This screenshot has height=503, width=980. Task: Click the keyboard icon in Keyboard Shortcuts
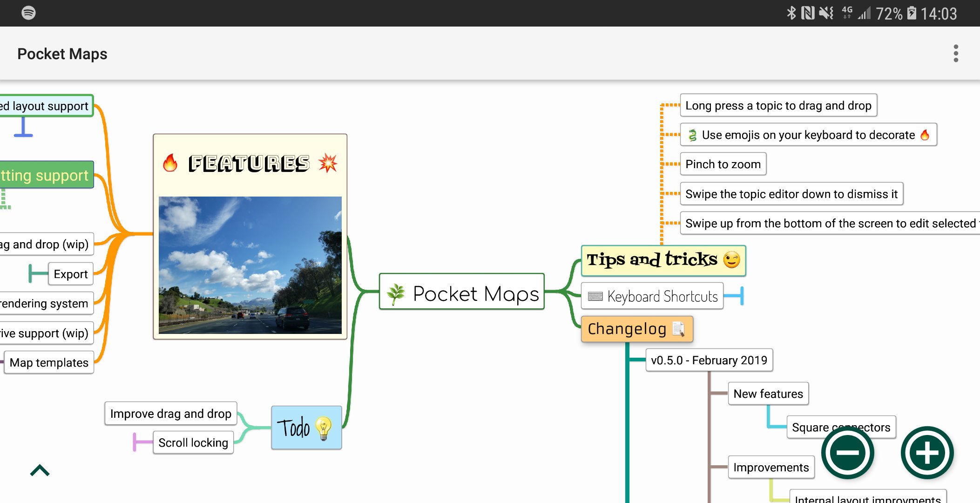(595, 296)
